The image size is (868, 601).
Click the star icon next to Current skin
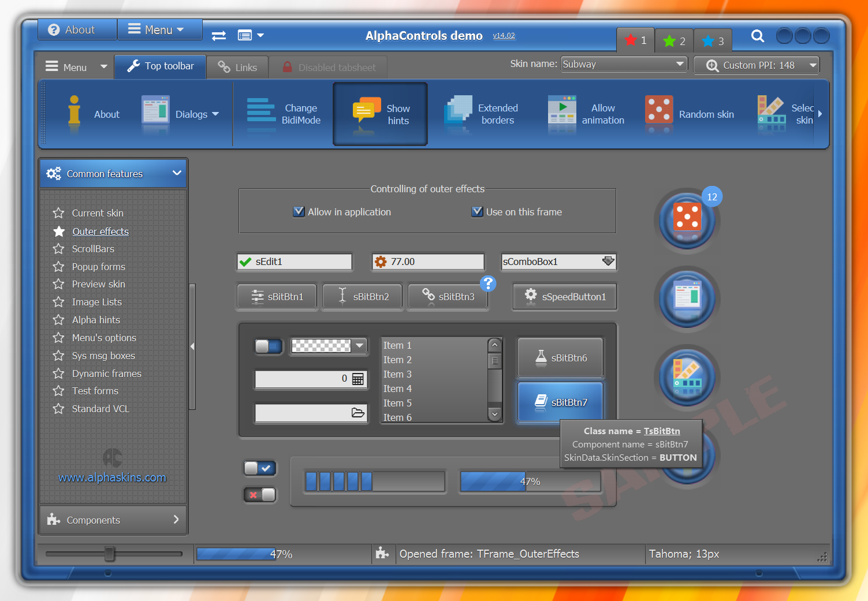pyautogui.click(x=58, y=213)
